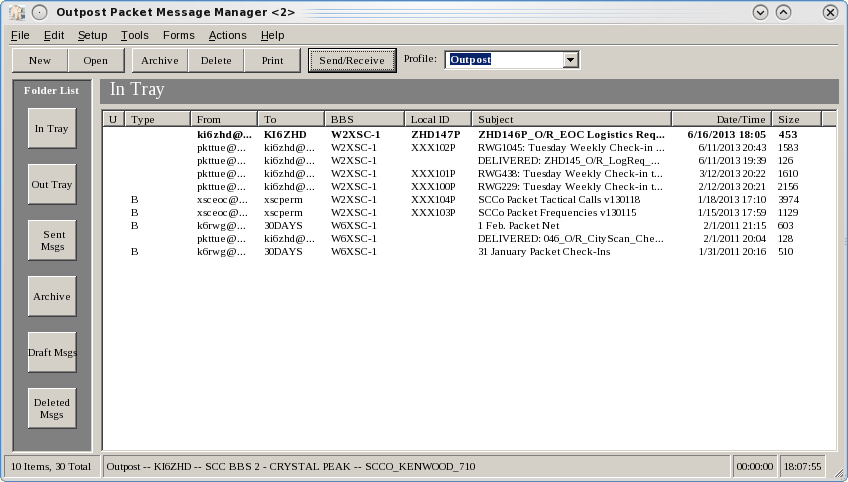This screenshot has width=848, height=482.
Task: Open the Forms menu
Action: pos(179,35)
